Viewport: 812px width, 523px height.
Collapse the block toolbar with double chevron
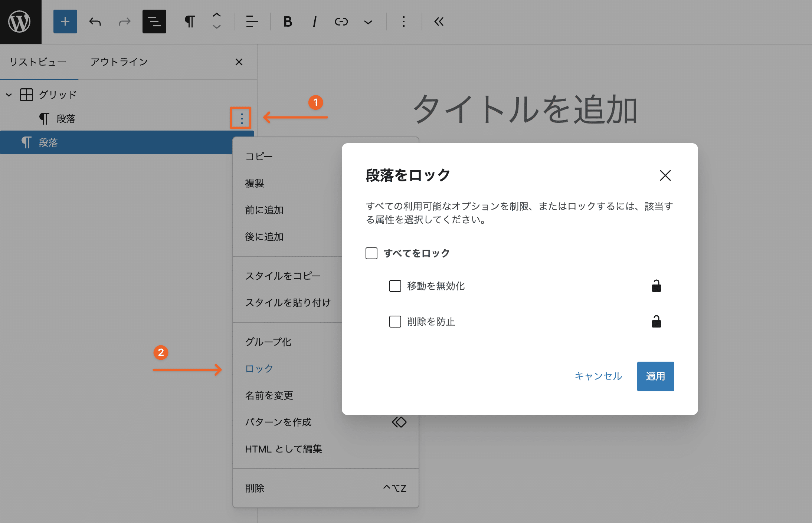[439, 22]
